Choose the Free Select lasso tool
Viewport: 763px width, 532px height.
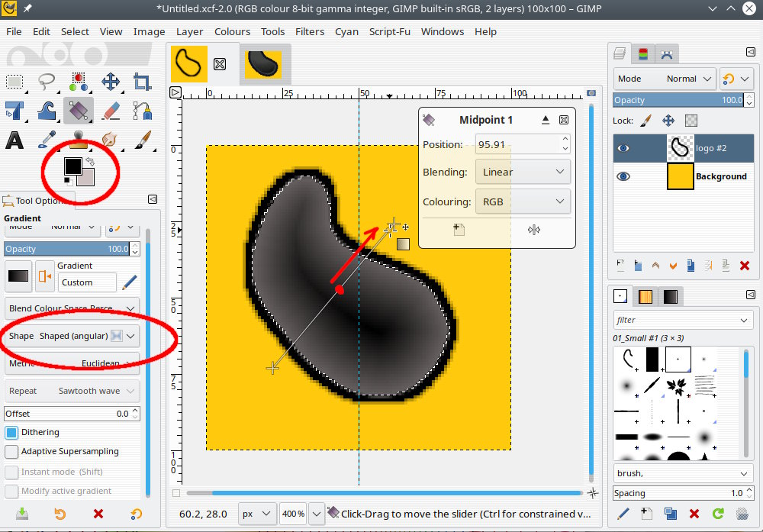click(47, 82)
